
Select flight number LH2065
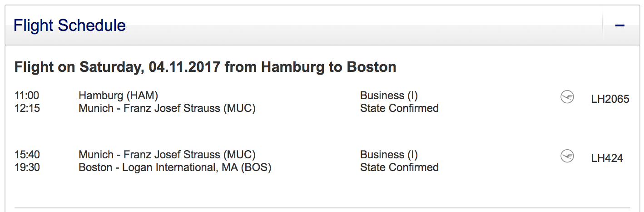610,99
